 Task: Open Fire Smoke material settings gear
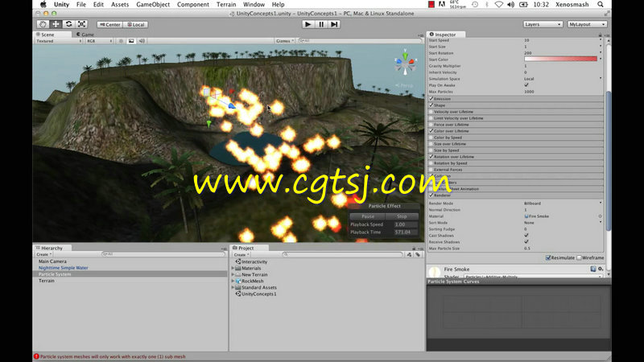click(x=600, y=269)
